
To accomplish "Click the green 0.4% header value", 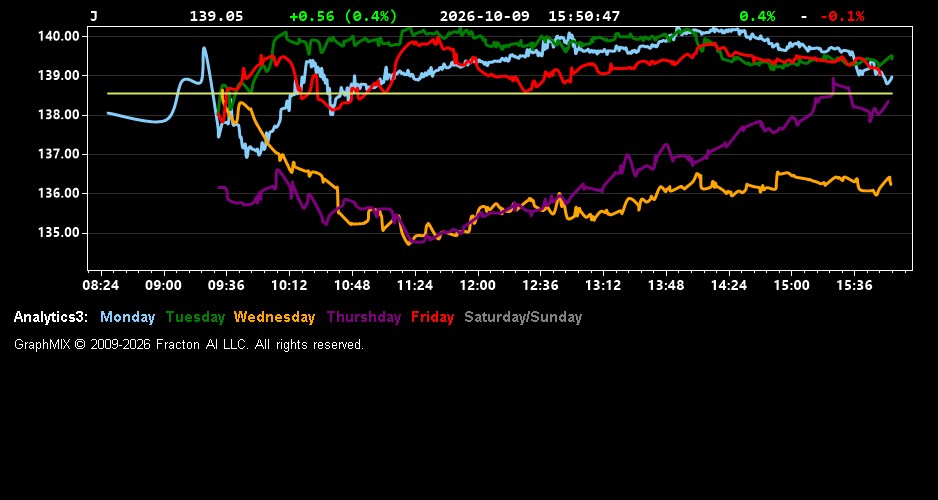I will point(757,16).
